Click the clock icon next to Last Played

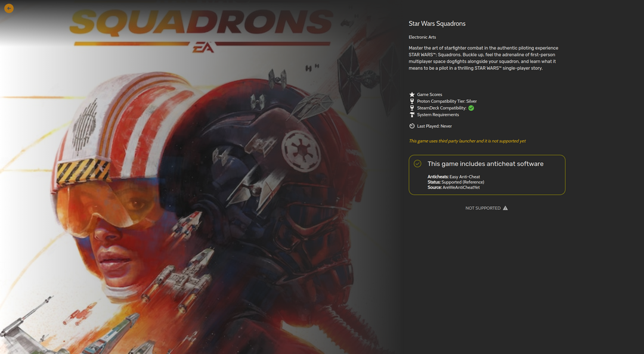(412, 126)
